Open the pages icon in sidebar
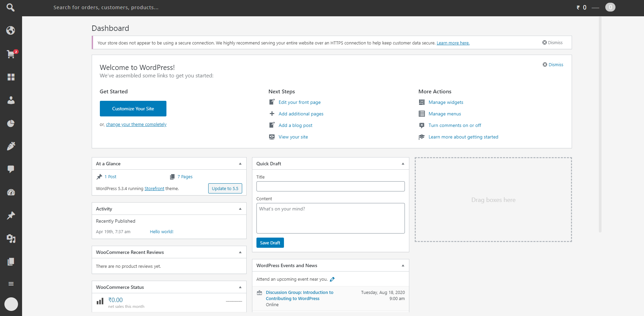 point(11,262)
